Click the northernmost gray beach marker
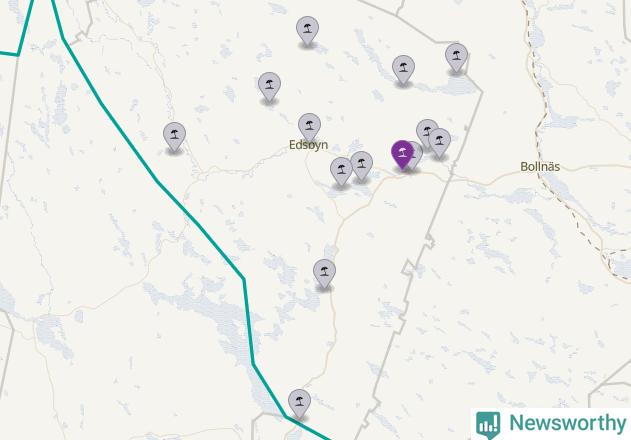 307,31
